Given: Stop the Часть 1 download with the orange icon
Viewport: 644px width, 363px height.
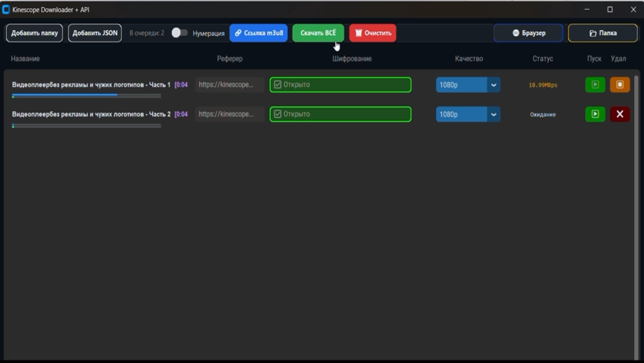Looking at the screenshot, I should tap(620, 84).
